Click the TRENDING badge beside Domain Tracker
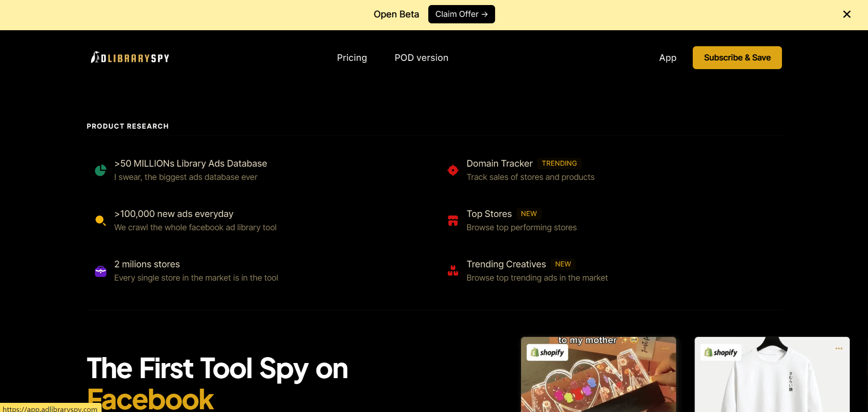This screenshot has height=412, width=868. click(559, 163)
